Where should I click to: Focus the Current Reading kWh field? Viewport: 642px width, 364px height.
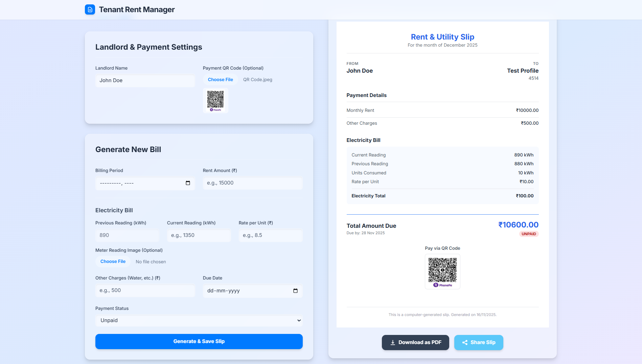click(x=199, y=235)
